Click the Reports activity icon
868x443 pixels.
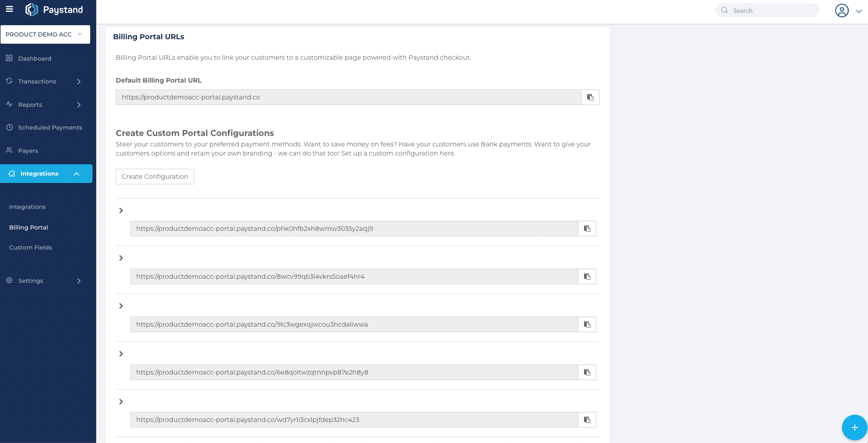click(x=9, y=104)
